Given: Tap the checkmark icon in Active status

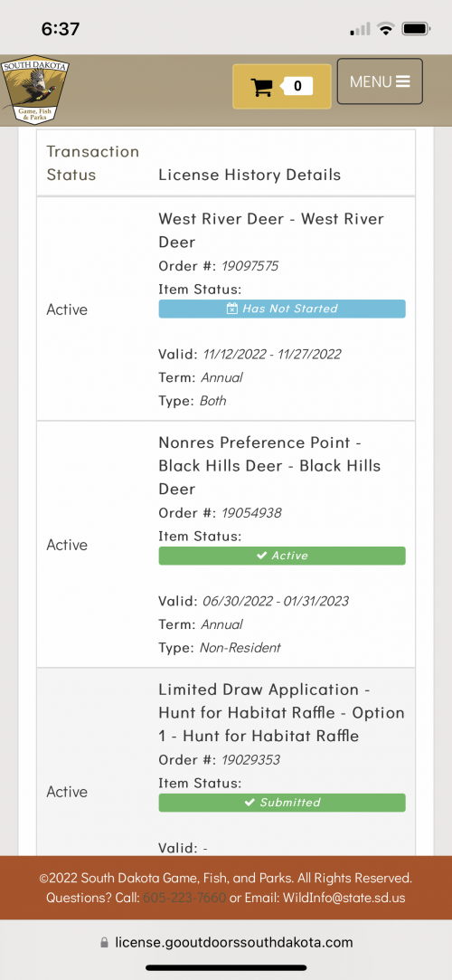Looking at the screenshot, I should pyautogui.click(x=261, y=556).
